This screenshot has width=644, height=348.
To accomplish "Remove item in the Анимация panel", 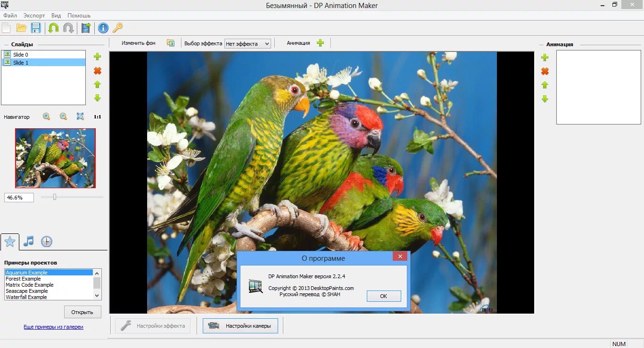I will [545, 71].
